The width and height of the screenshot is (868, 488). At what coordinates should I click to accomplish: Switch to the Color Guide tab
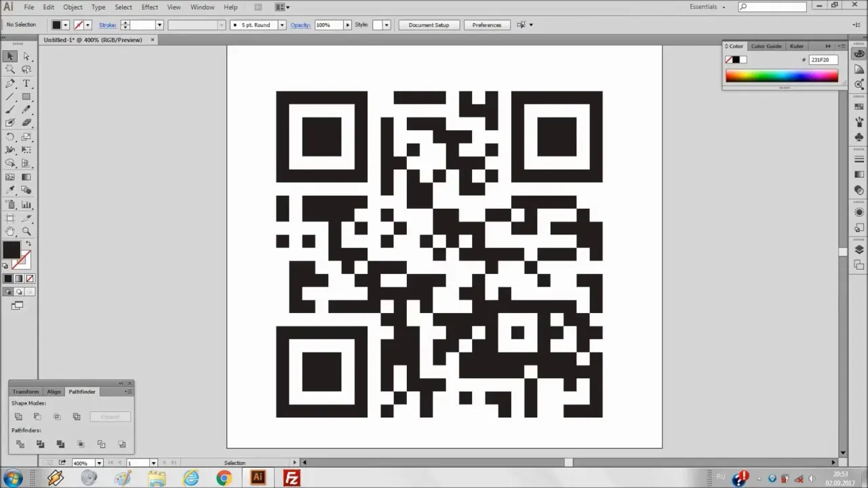pyautogui.click(x=766, y=46)
